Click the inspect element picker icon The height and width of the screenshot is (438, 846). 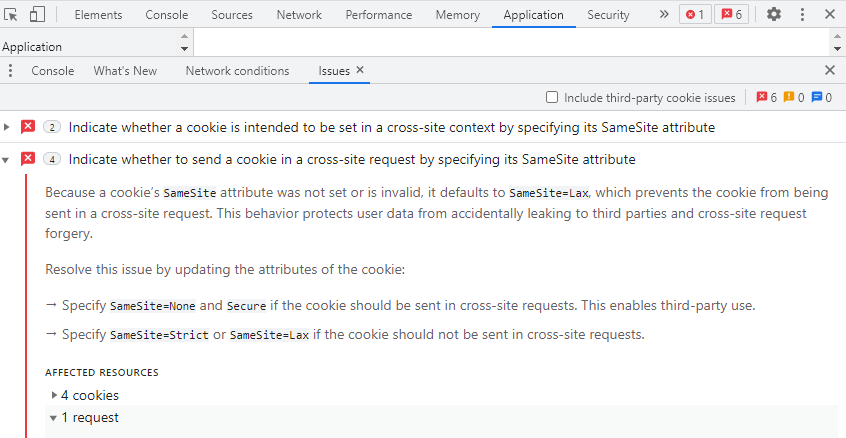click(12, 14)
